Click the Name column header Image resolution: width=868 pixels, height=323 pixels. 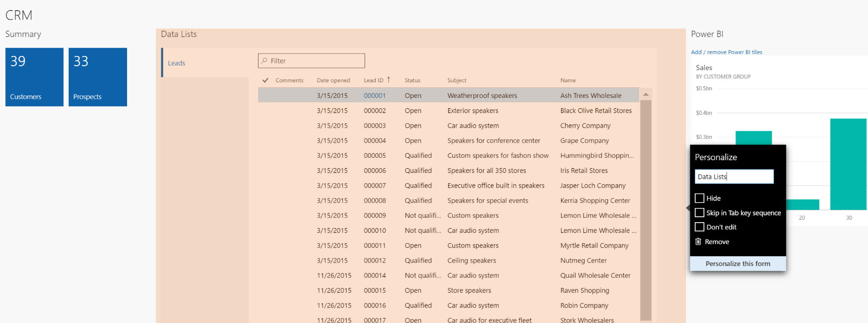click(568, 80)
